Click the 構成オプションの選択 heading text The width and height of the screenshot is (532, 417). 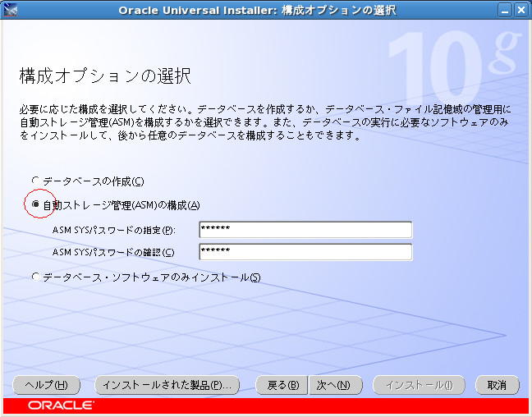click(x=105, y=76)
